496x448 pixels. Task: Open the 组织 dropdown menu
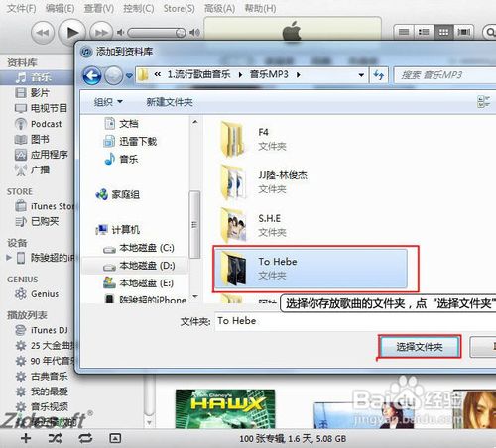108,102
